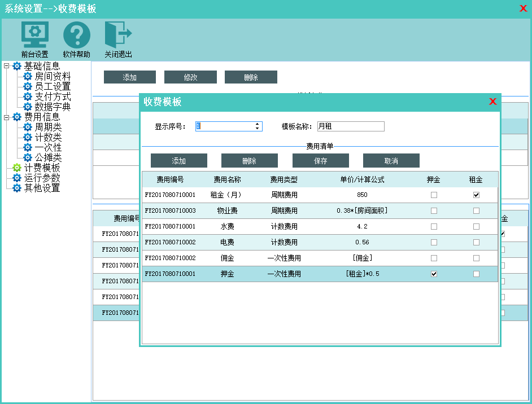532x404 pixels.
Task: Click the 关闭退出 door icon
Action: click(118, 35)
